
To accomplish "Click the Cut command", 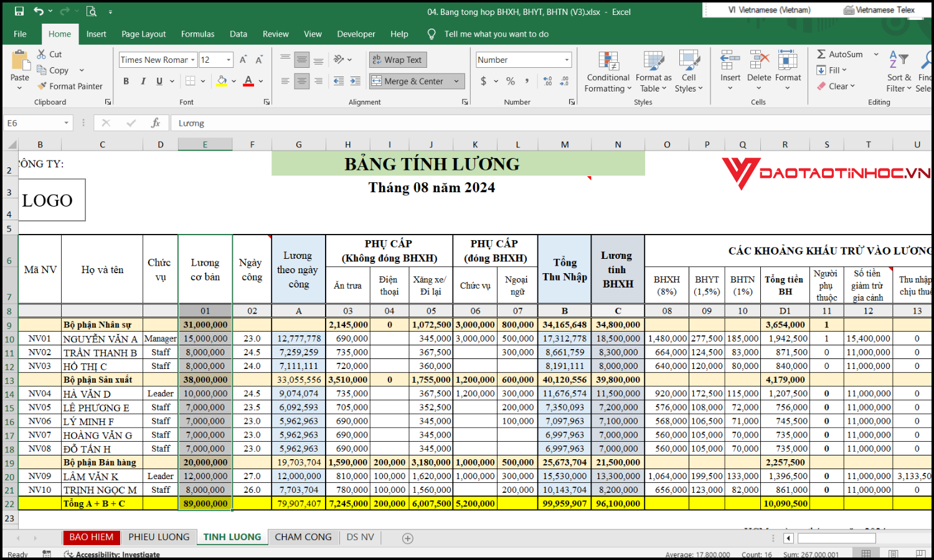I will tap(49, 54).
